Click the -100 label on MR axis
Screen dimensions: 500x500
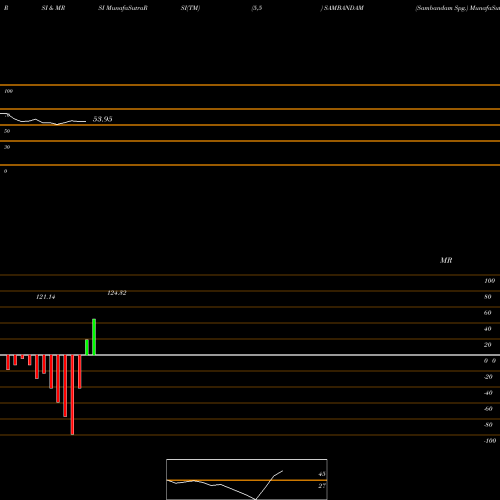[490, 441]
